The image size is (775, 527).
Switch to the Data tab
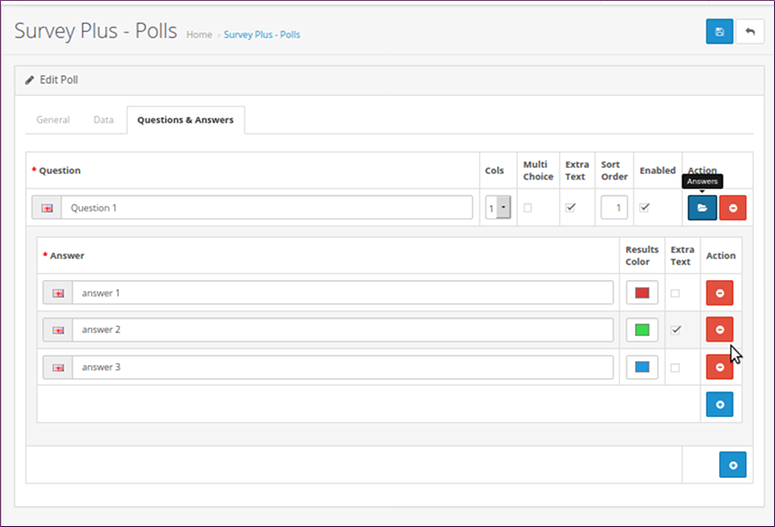(103, 120)
